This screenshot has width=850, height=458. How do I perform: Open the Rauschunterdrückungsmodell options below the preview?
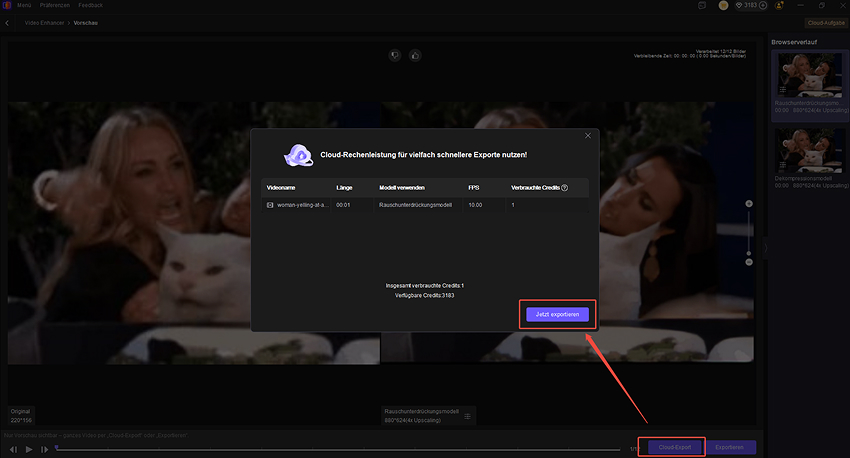pyautogui.click(x=467, y=415)
